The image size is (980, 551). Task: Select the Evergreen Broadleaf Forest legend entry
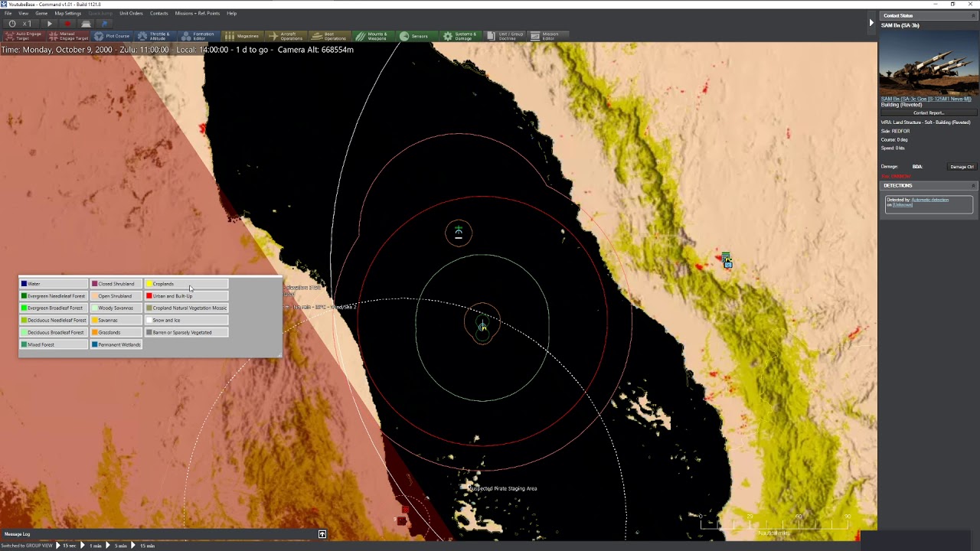pos(54,308)
